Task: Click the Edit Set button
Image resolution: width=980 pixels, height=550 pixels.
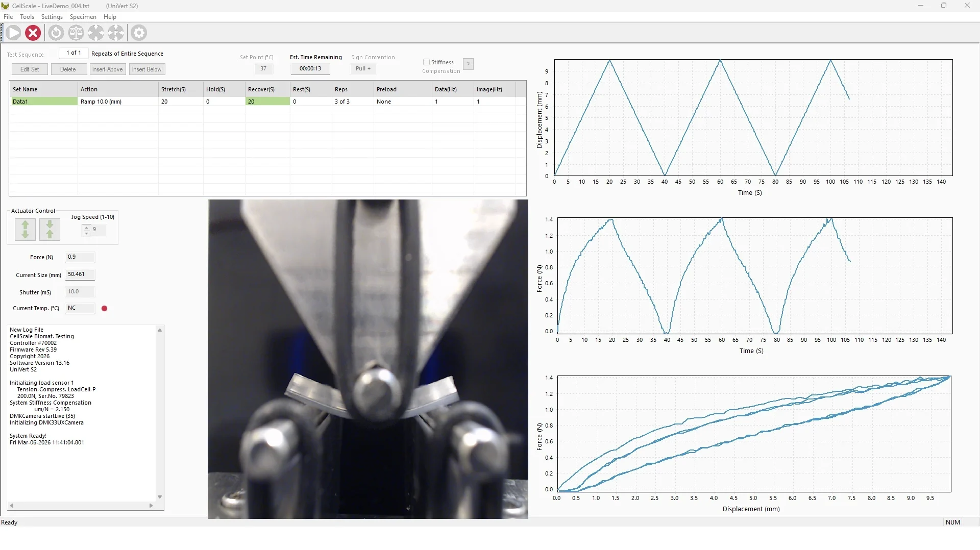Action: click(x=30, y=69)
